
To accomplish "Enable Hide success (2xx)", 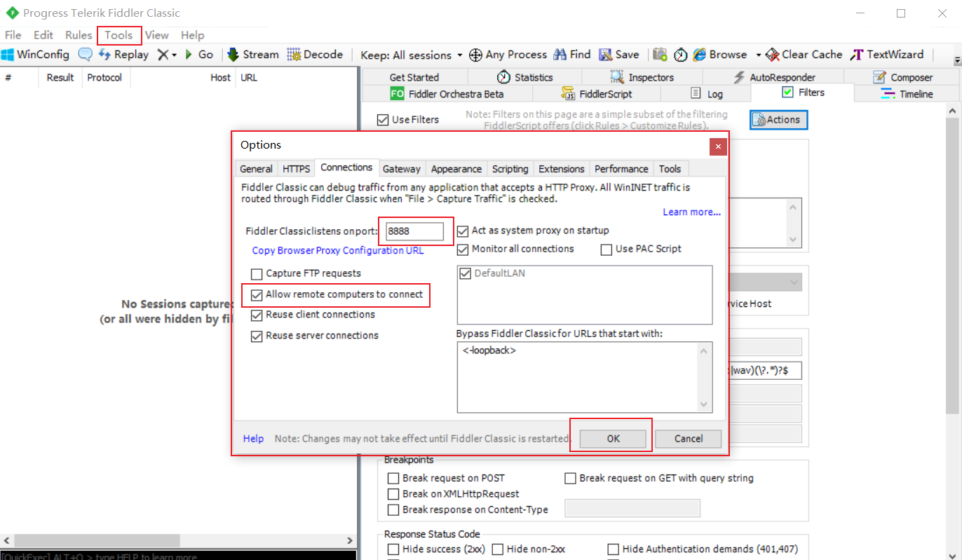I will click(x=394, y=549).
